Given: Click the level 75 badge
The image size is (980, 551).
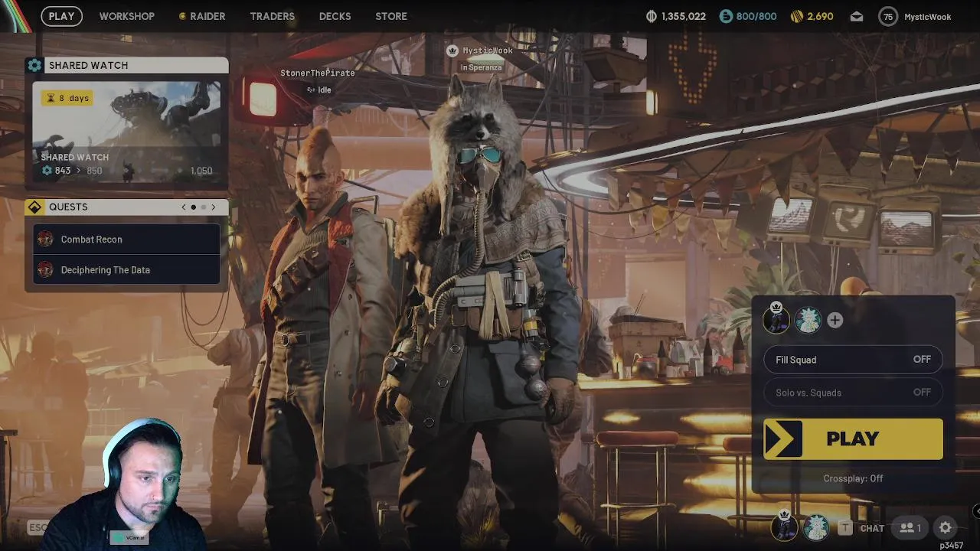Looking at the screenshot, I should pos(888,16).
